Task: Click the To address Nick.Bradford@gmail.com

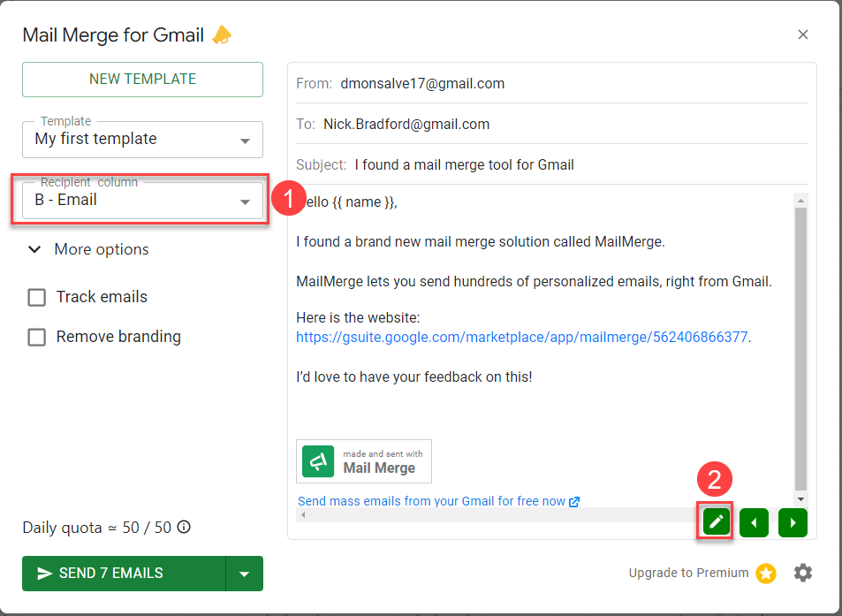Action: (406, 124)
